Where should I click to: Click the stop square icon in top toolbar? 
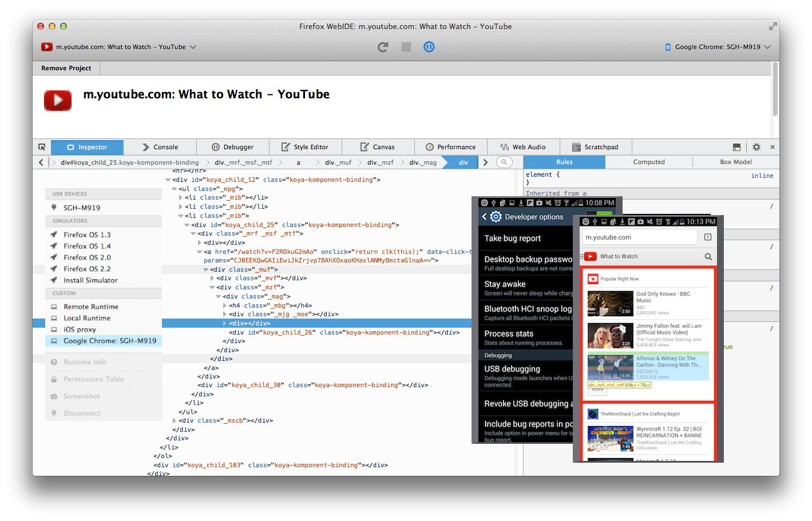[x=406, y=47]
